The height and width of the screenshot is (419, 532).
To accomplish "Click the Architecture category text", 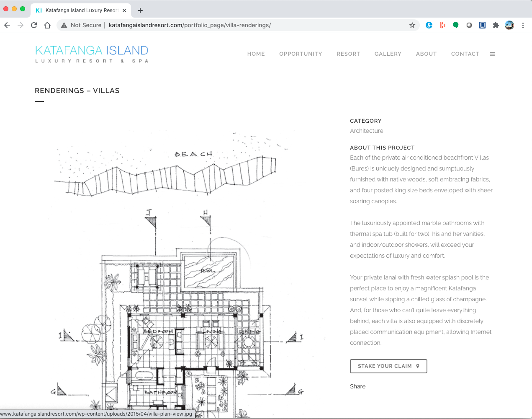I will tap(367, 131).
